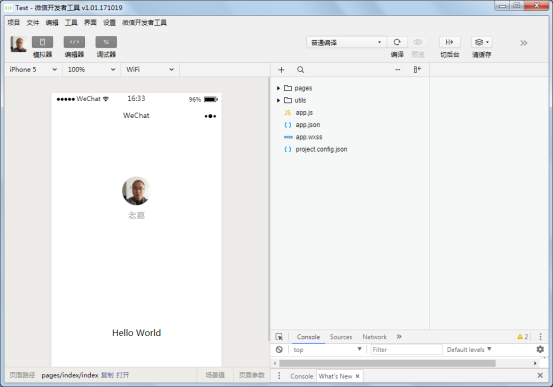This screenshot has height=387, width=553.
Task: Clear the console with the ban icon
Action: tap(279, 350)
